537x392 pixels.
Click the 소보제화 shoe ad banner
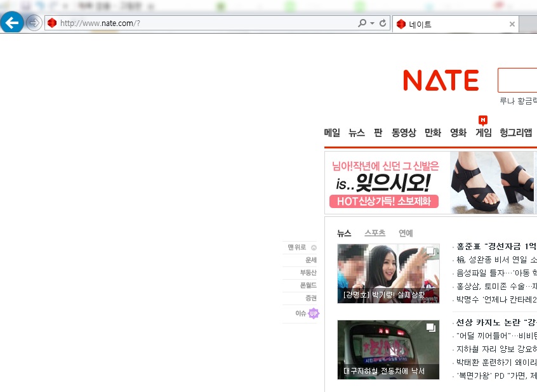tap(431, 183)
